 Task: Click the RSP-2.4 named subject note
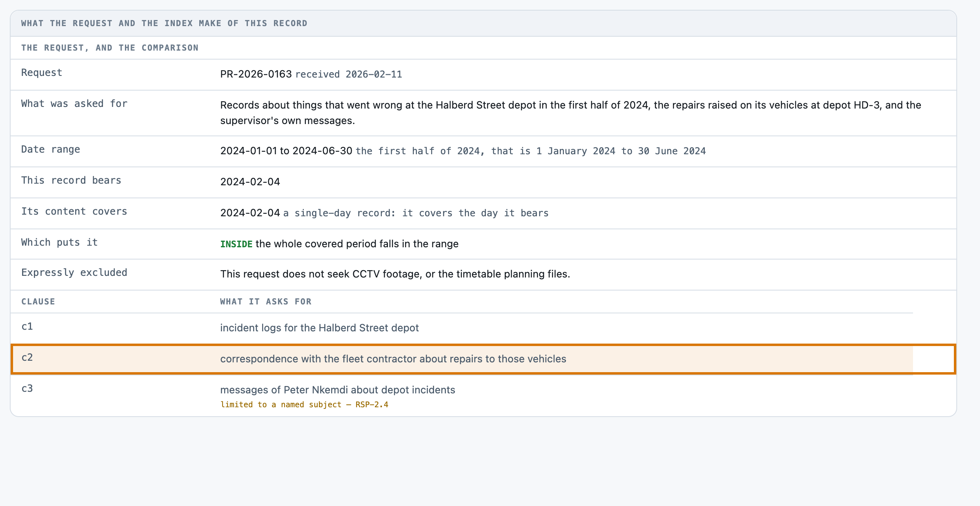[304, 404]
